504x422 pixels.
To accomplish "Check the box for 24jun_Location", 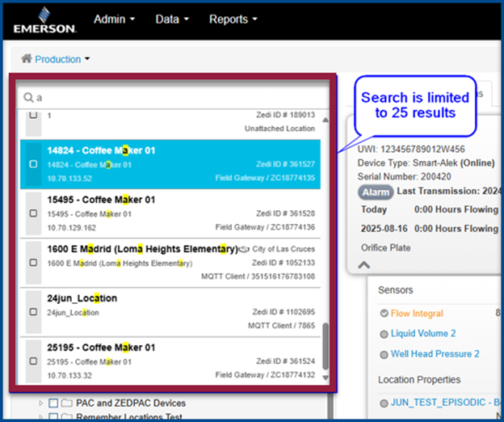I will click(33, 312).
